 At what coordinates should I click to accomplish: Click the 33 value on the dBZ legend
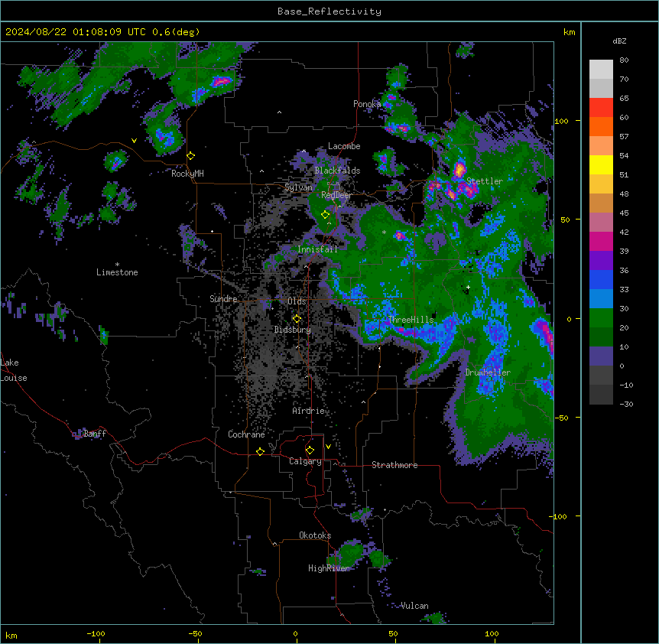624,290
